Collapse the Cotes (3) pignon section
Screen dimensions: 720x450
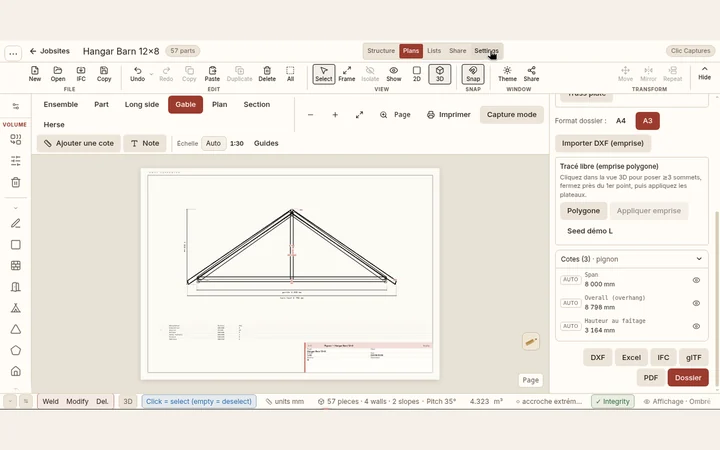coord(699,259)
